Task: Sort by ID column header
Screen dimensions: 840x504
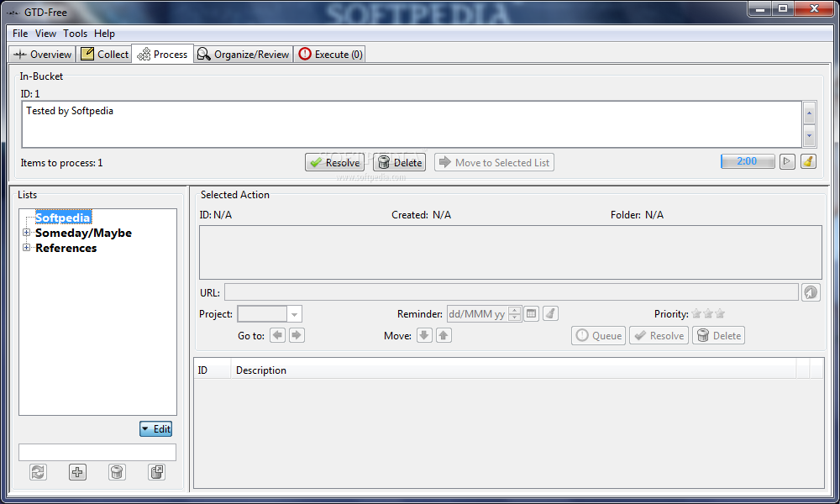Action: click(x=213, y=370)
